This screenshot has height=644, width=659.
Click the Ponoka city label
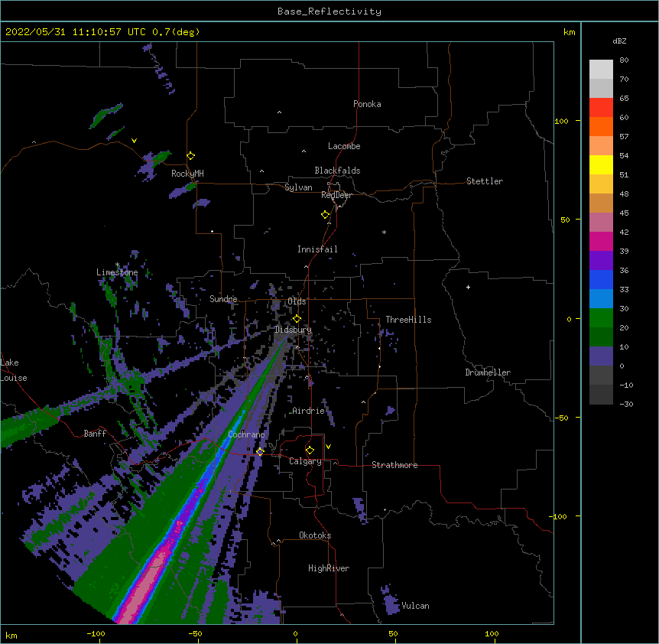(x=367, y=104)
